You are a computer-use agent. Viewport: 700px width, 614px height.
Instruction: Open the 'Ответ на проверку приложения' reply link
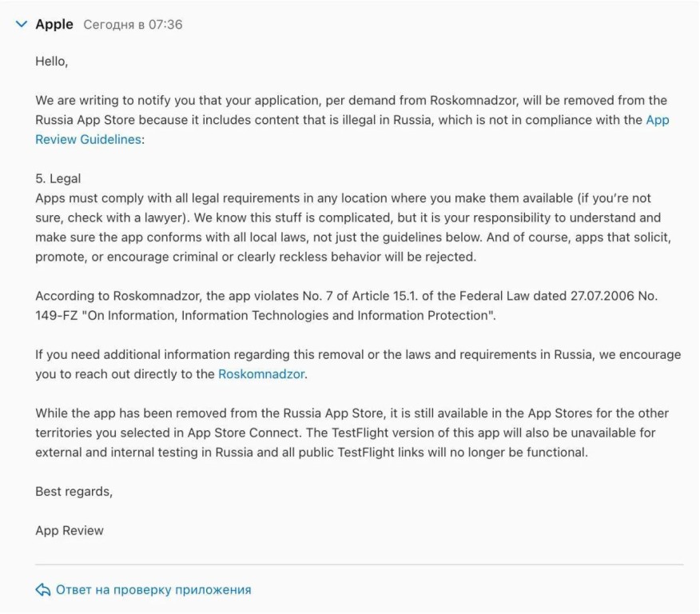(x=153, y=590)
